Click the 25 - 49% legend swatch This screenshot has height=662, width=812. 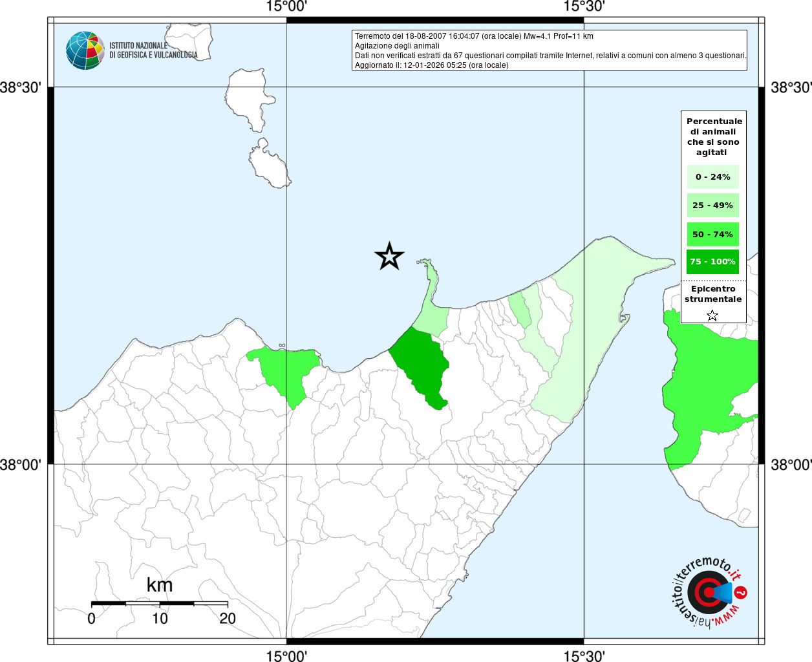pos(712,206)
